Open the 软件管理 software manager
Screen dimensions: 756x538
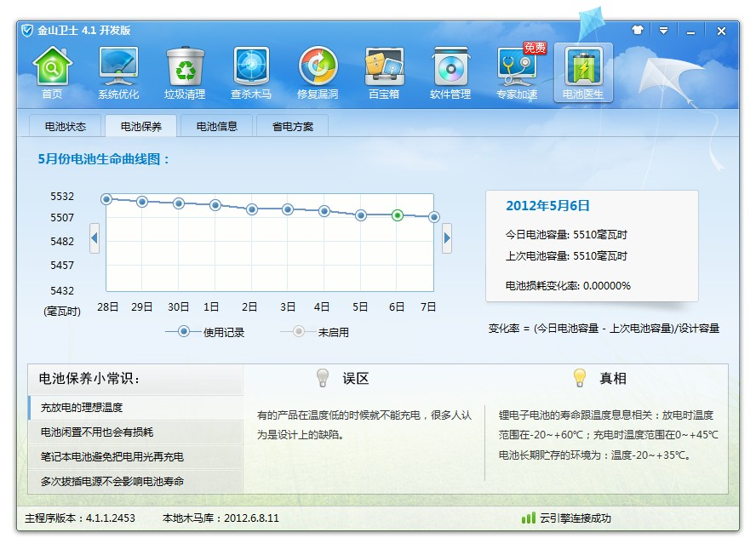click(x=450, y=73)
